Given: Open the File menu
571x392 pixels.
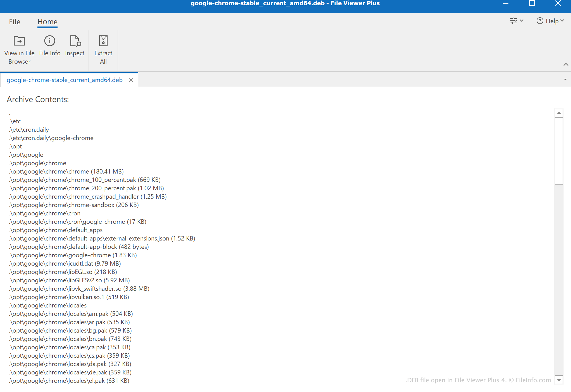Looking at the screenshot, I should 15,21.
